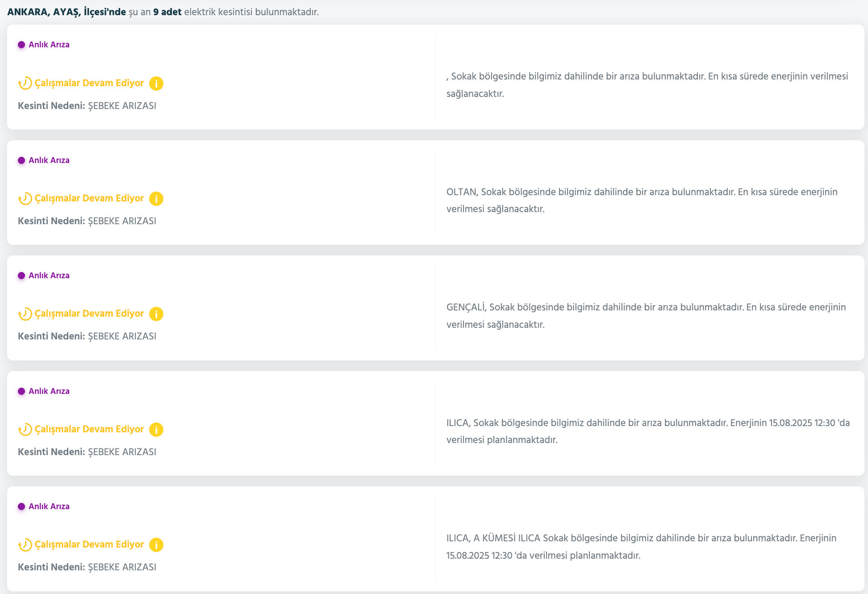Click the purple status dot in the OLTAN card

(21, 160)
